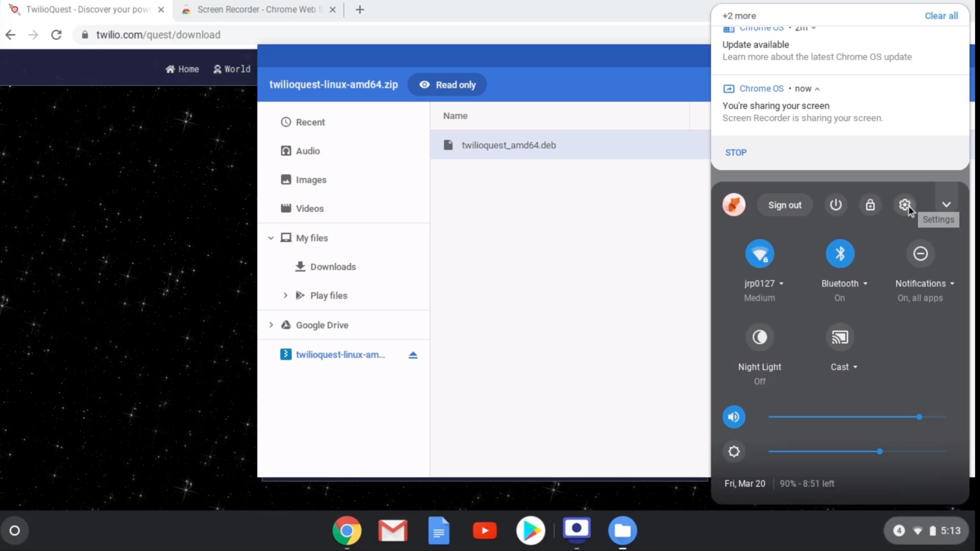The height and width of the screenshot is (551, 980).
Task: Lock the screen with the padlock icon
Action: (x=870, y=205)
